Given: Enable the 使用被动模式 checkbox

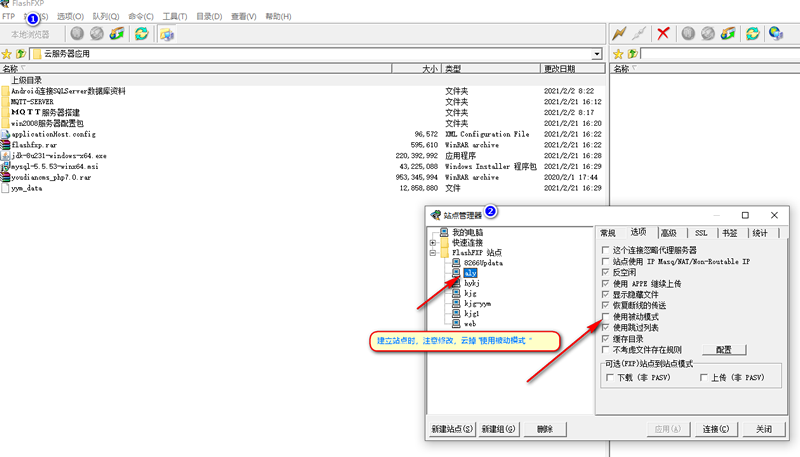Looking at the screenshot, I should click(x=604, y=316).
